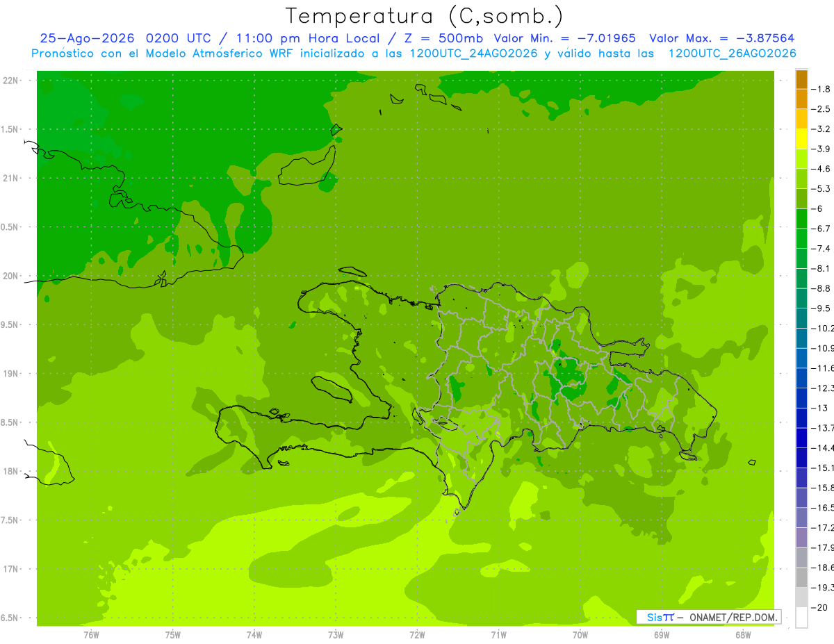Click the title 'Temperatura (C,somb.)'
Image resolution: width=834 pixels, height=644 pixels.
click(x=425, y=16)
